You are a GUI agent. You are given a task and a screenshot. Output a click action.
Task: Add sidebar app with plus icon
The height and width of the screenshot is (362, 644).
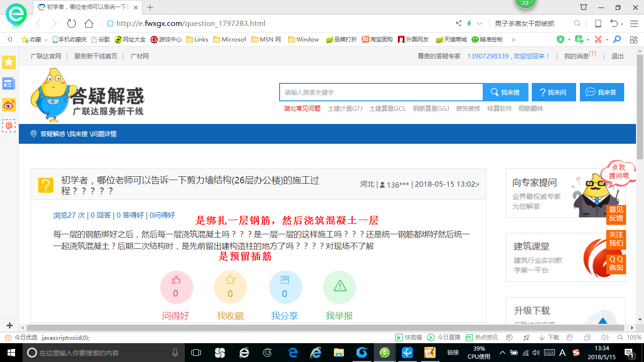click(9, 325)
